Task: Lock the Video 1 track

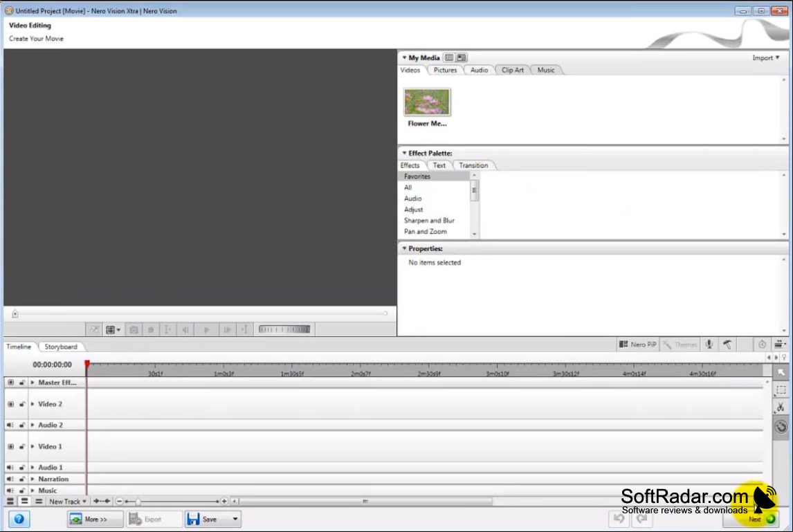Action: coord(21,446)
